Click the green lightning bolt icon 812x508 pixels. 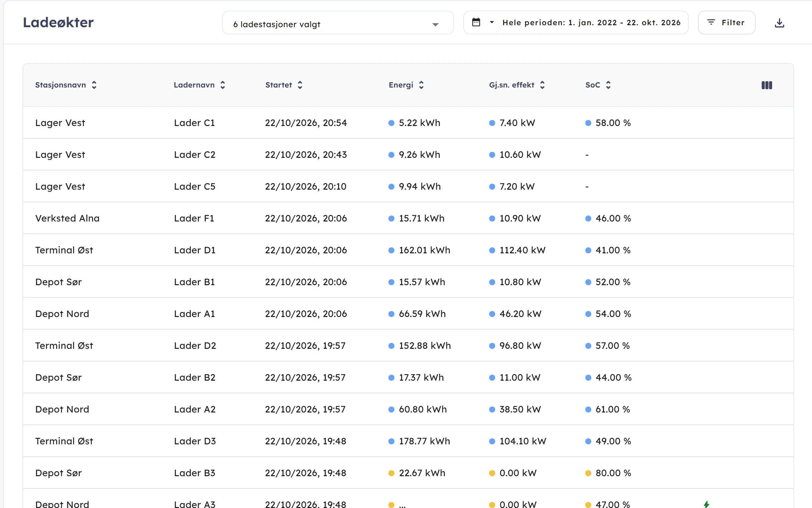[706, 504]
